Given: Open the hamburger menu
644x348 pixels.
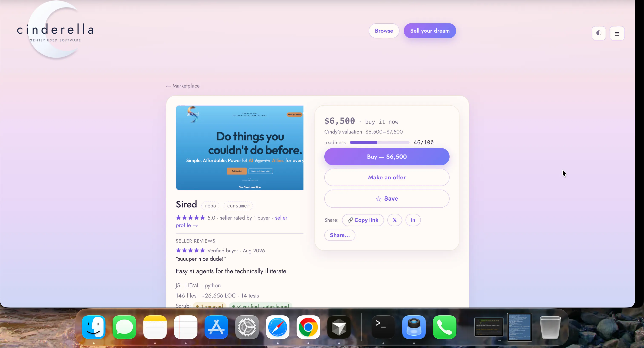Looking at the screenshot, I should [617, 33].
